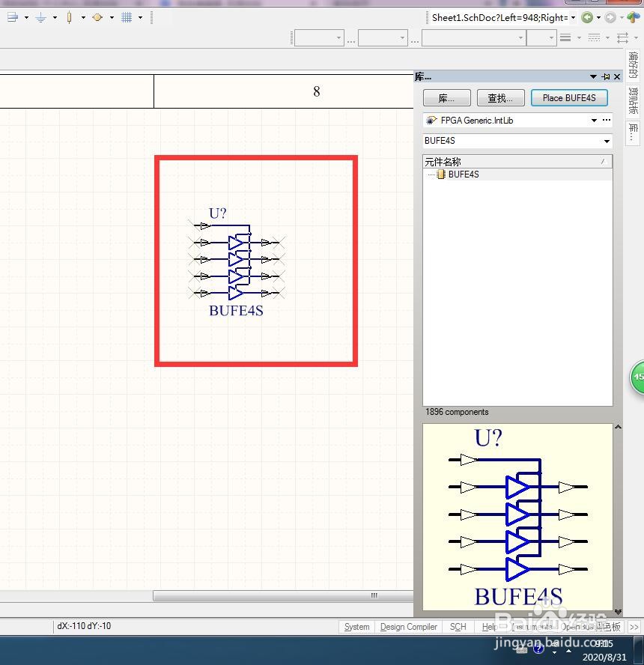Screen dimensions: 644x665
Task: Click preview scroll up arrow
Action: point(618,427)
